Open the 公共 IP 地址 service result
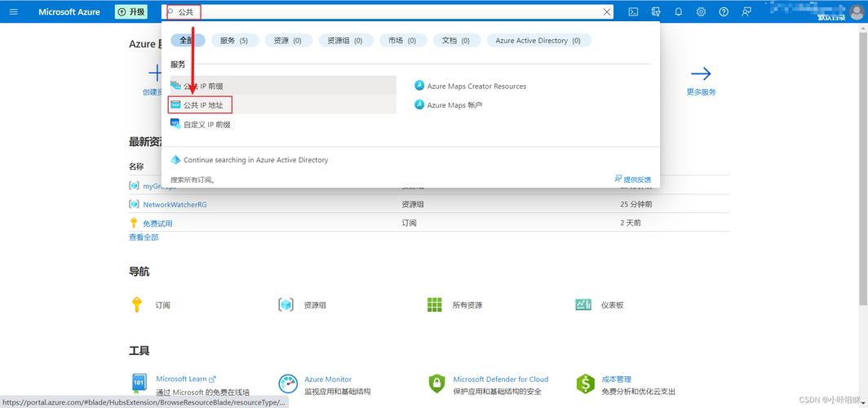This screenshot has width=868, height=408. [282, 104]
